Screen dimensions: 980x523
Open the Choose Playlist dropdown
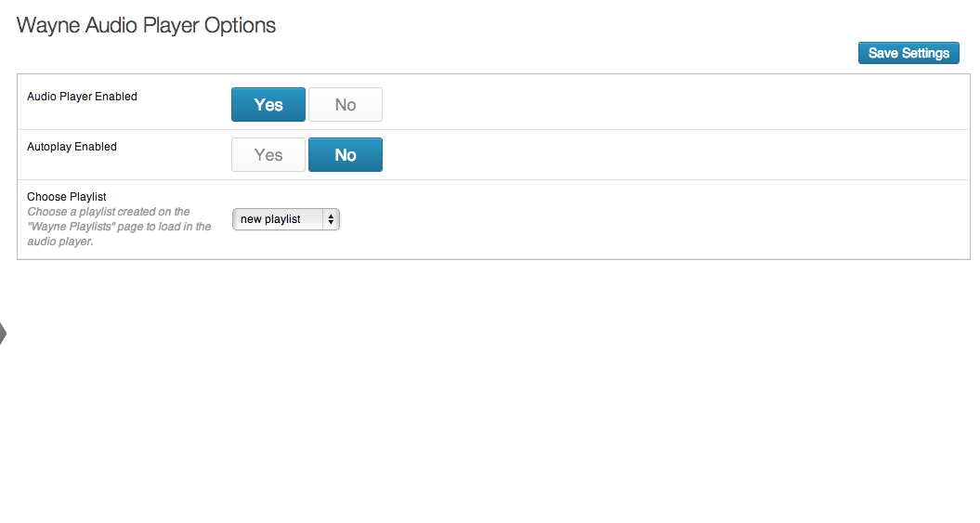pyautogui.click(x=285, y=219)
